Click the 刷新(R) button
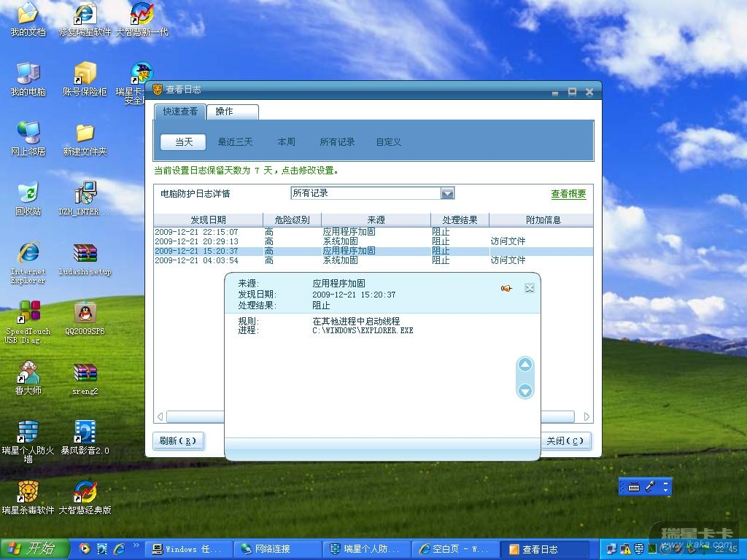This screenshot has width=747, height=560. click(178, 441)
